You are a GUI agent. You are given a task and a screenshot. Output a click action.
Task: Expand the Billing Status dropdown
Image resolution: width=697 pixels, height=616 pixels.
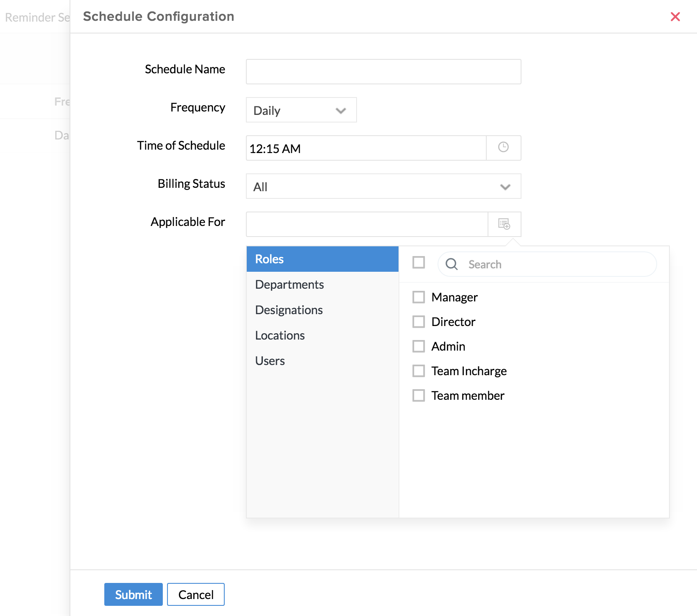383,187
